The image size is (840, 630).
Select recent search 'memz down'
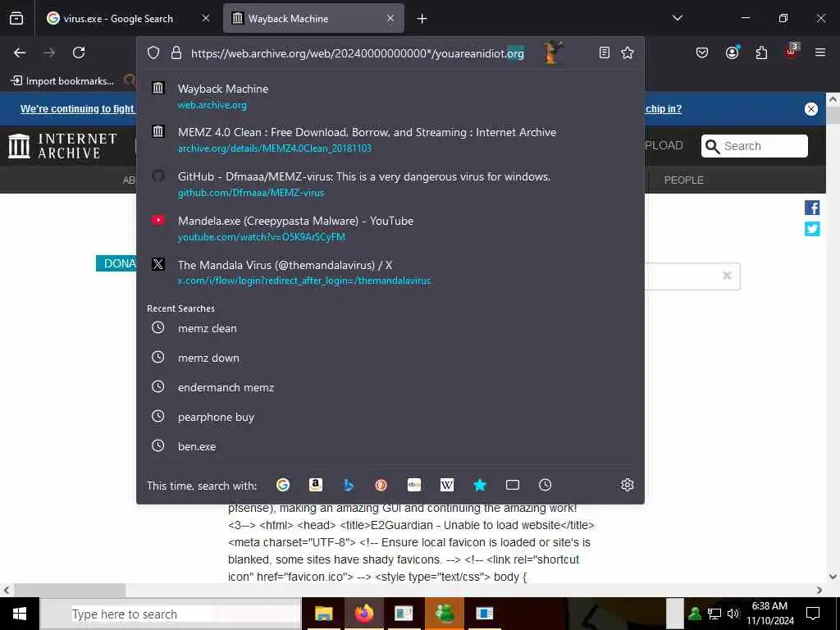390,358
